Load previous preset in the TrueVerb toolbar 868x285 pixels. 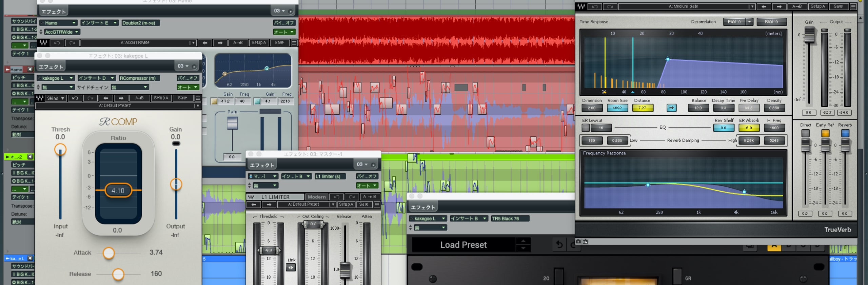(764, 6)
